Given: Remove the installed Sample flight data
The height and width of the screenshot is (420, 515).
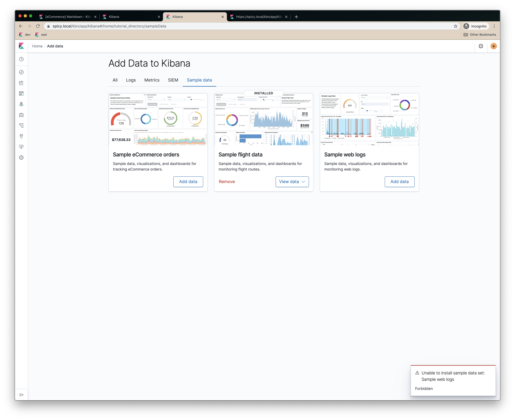Looking at the screenshot, I should click(x=227, y=181).
